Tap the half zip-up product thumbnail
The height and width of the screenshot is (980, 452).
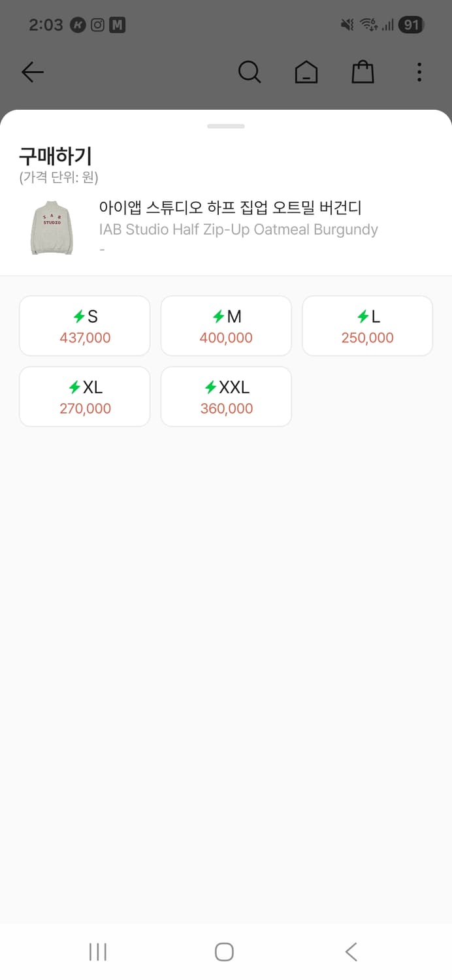(52, 228)
